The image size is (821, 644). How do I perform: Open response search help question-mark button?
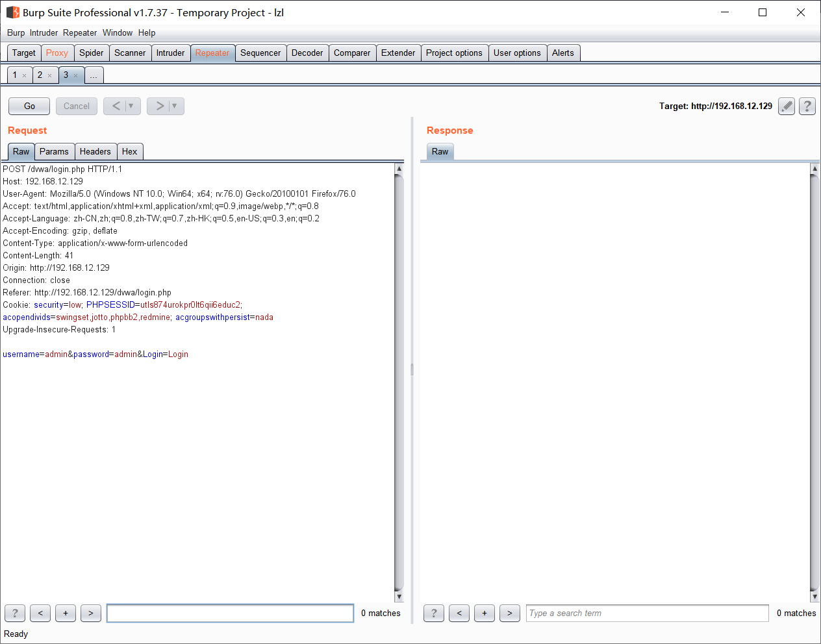pyautogui.click(x=434, y=613)
